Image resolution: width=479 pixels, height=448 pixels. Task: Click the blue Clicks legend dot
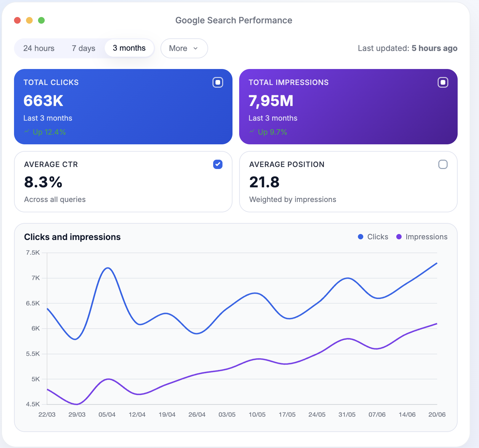point(361,237)
